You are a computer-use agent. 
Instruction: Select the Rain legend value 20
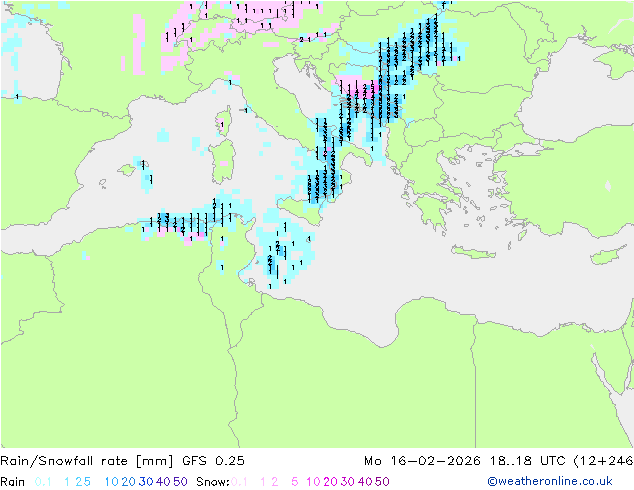tap(129, 482)
